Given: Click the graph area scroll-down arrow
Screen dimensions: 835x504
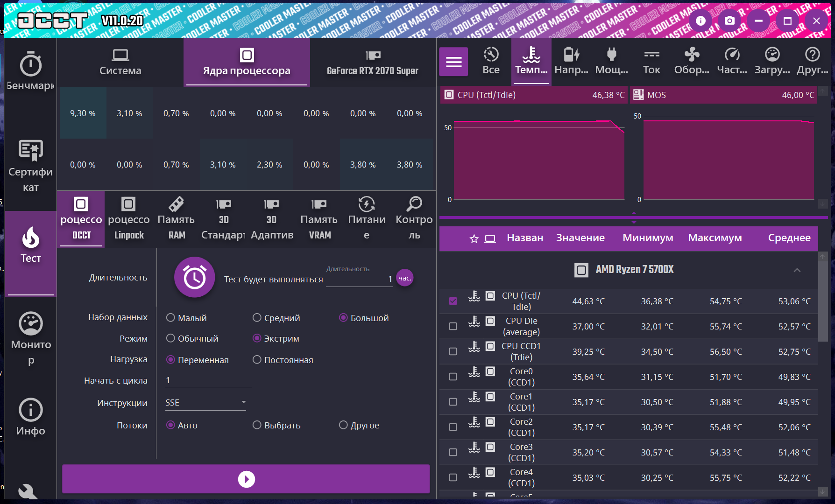Looking at the screenshot, I should [823, 204].
